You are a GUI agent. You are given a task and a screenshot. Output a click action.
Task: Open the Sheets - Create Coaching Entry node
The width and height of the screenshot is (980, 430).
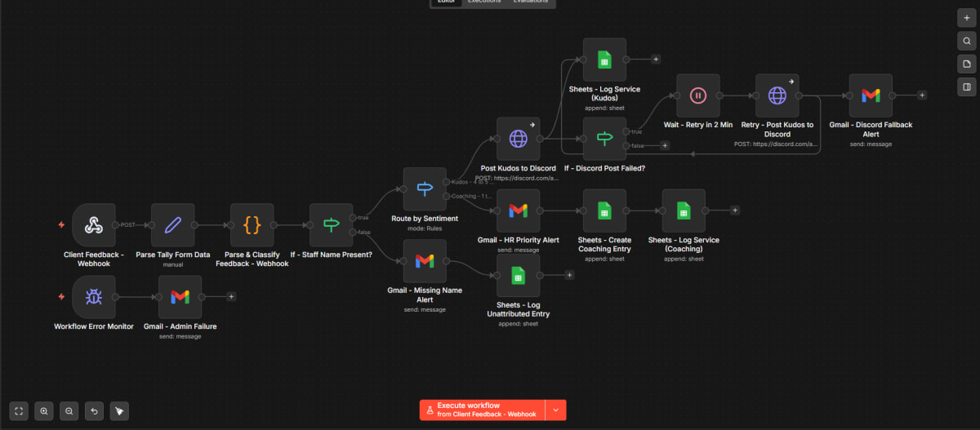tap(604, 211)
